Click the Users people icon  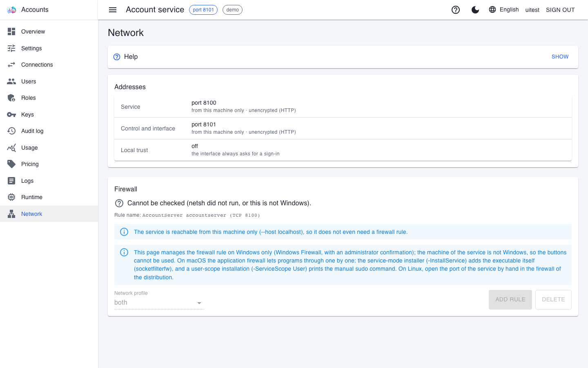[x=11, y=81]
